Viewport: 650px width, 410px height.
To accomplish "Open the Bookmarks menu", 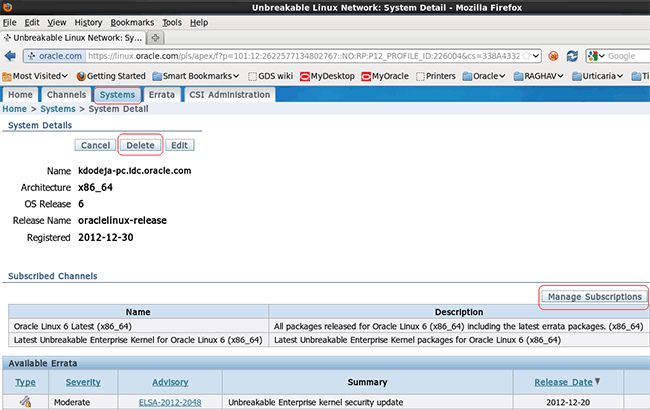I will [132, 22].
